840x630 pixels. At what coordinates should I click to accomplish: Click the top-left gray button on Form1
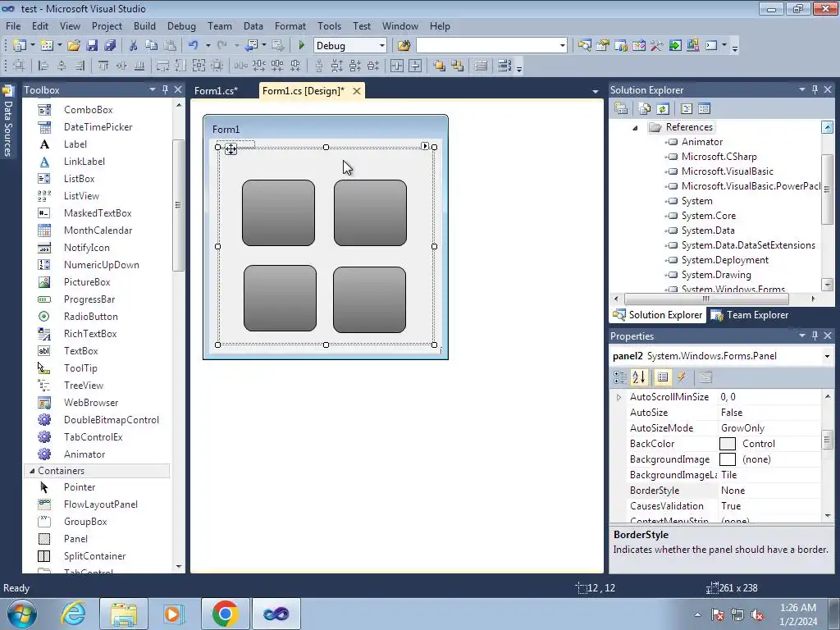(279, 212)
